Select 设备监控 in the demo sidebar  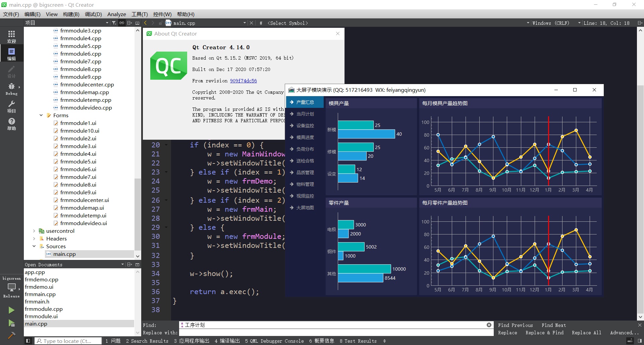click(305, 126)
